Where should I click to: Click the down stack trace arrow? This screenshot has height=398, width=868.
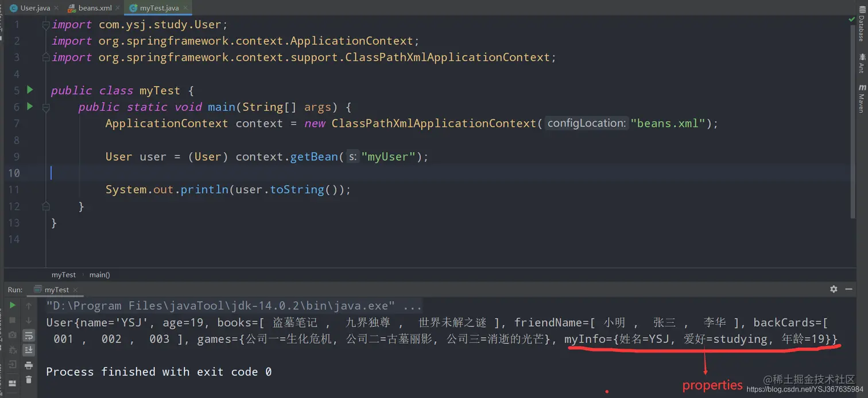pyautogui.click(x=29, y=320)
